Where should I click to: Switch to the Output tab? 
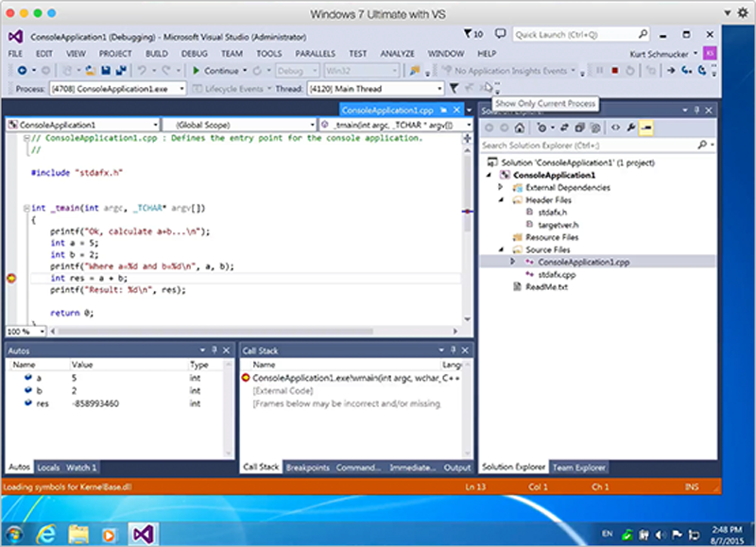click(x=457, y=468)
